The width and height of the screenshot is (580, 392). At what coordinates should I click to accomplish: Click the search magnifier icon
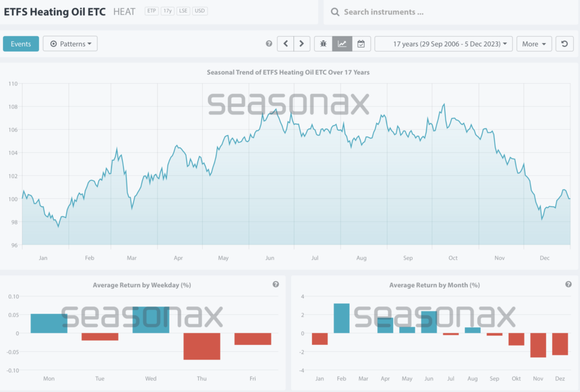pyautogui.click(x=335, y=12)
